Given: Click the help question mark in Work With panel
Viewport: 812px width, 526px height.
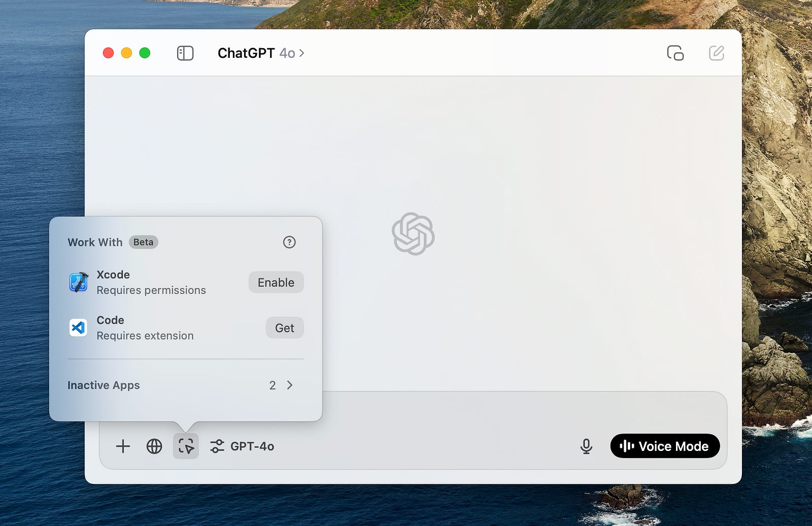Looking at the screenshot, I should pos(289,242).
